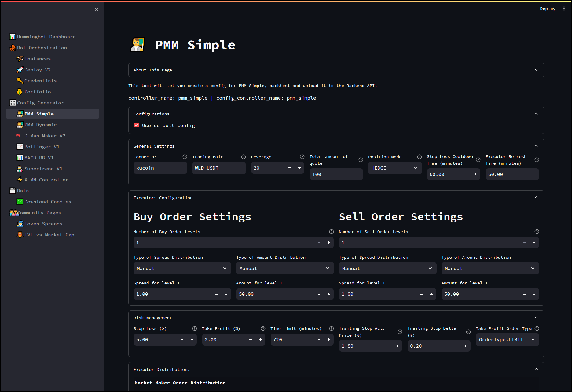
Task: Click the Trading Pair input field
Action: coord(219,168)
